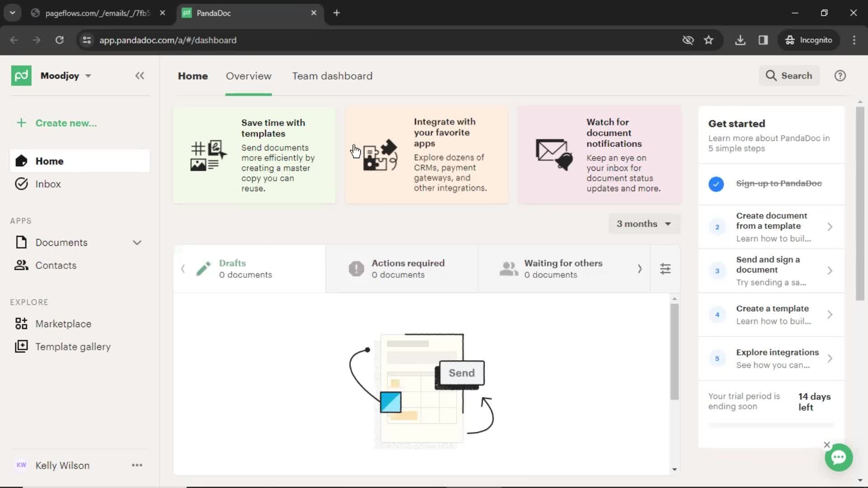
Task: Click the envelope notification illustration
Action: [x=554, y=155]
